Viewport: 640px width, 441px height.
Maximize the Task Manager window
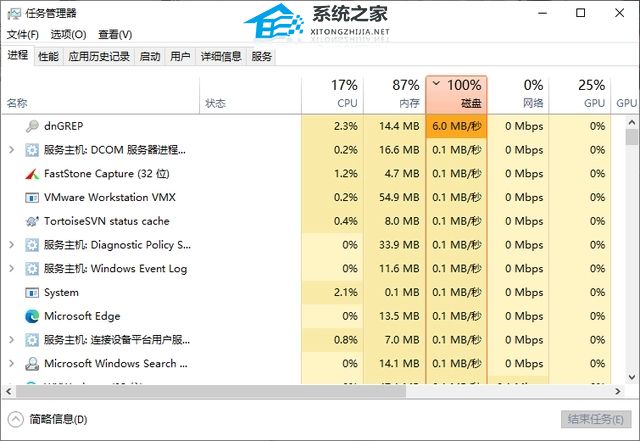click(580, 13)
